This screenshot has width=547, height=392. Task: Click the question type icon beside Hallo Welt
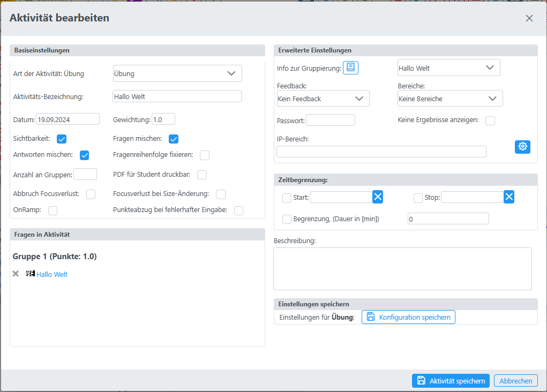(x=31, y=274)
